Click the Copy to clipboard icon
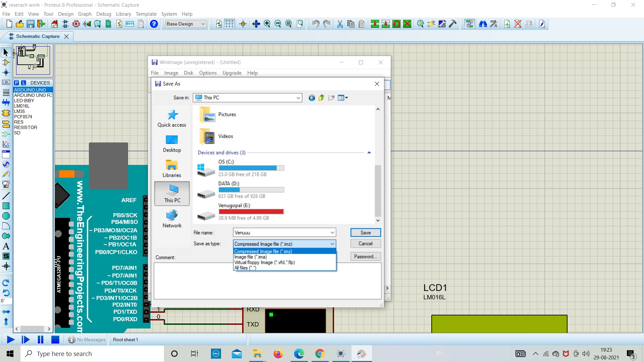Viewport: 644px width, 362px height. pos(351,24)
